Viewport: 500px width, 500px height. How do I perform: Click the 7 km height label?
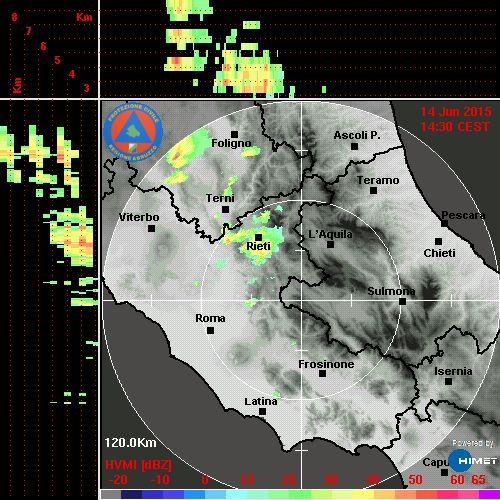29,31
